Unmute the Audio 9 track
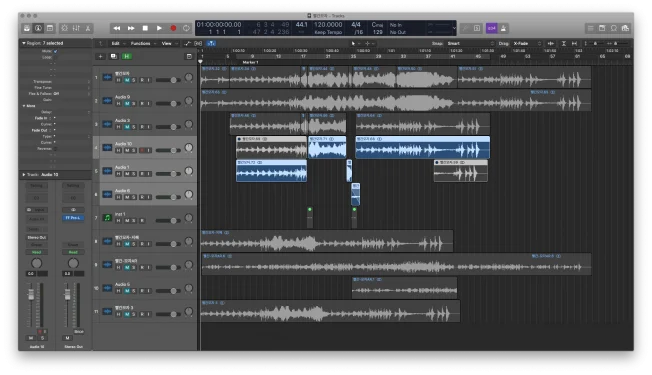 click(x=127, y=104)
